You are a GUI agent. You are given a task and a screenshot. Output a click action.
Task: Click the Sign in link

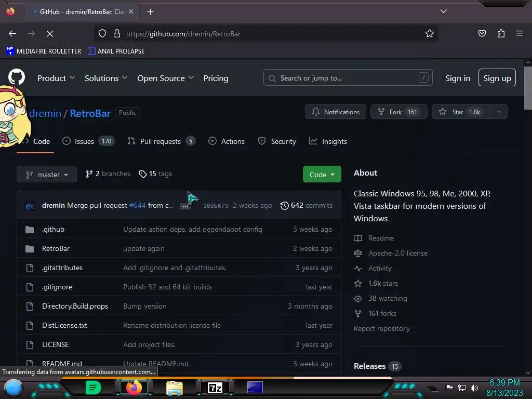(458, 78)
